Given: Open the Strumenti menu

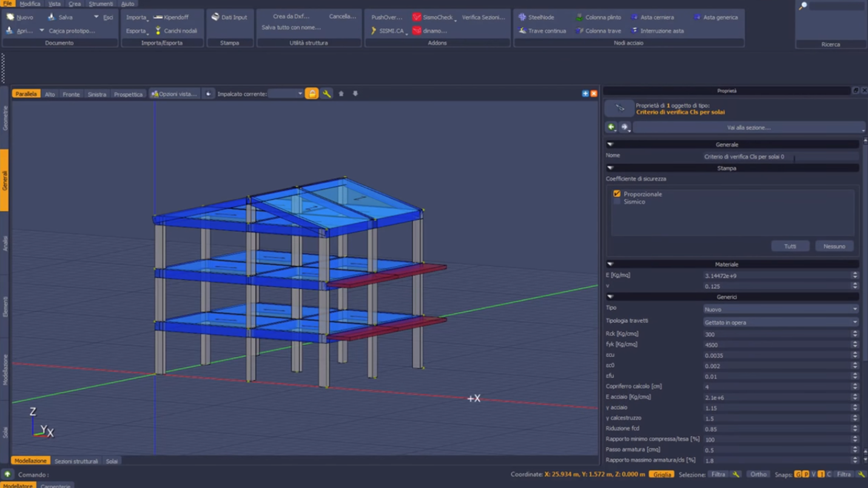Looking at the screenshot, I should click(x=101, y=4).
